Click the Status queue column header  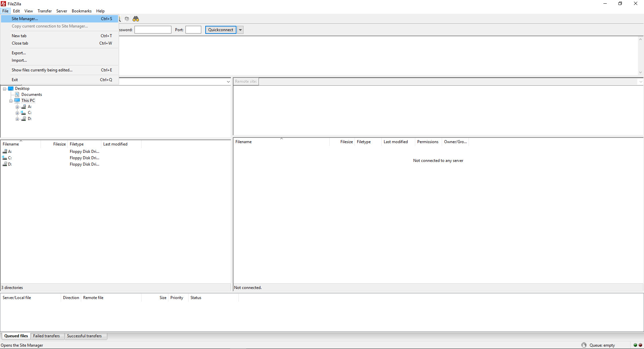click(x=213, y=298)
